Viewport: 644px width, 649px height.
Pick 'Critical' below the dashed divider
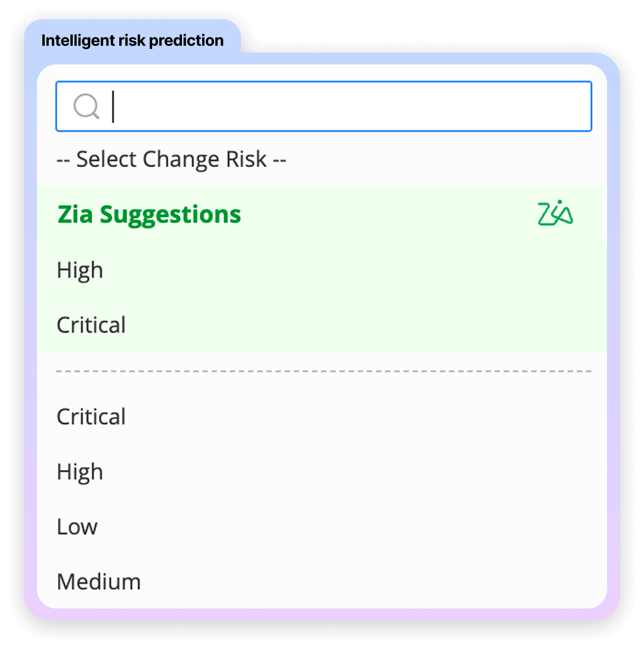(x=91, y=417)
